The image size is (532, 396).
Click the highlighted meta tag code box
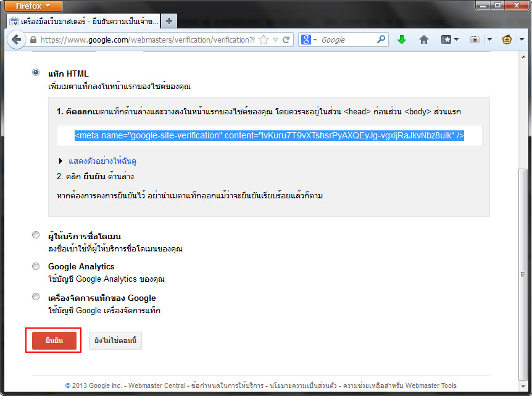[x=269, y=135]
